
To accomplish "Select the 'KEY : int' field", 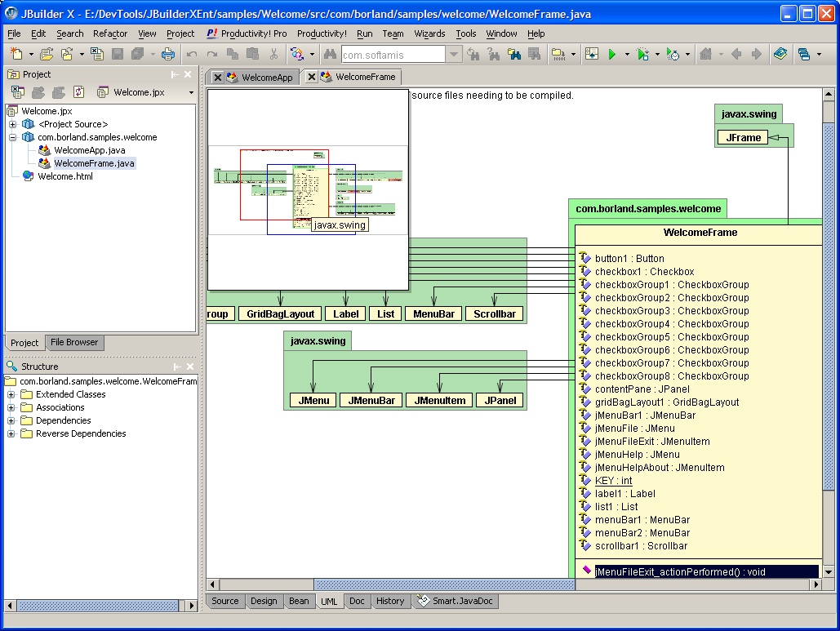I will click(613, 481).
